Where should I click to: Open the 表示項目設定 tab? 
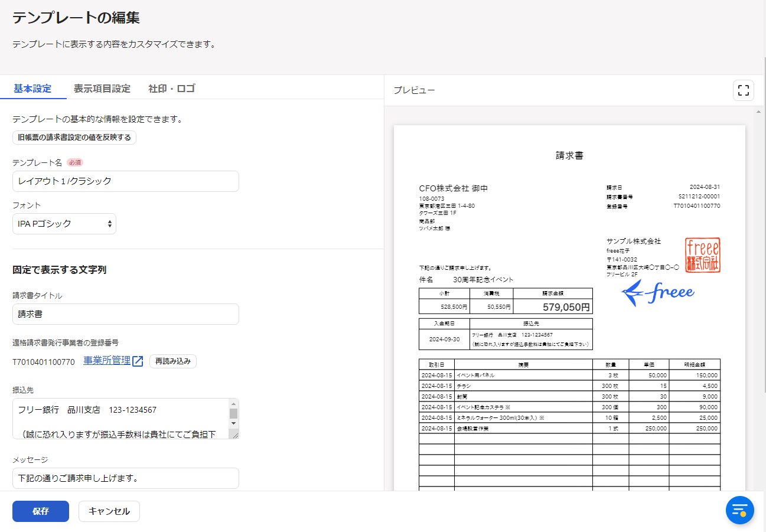[102, 89]
